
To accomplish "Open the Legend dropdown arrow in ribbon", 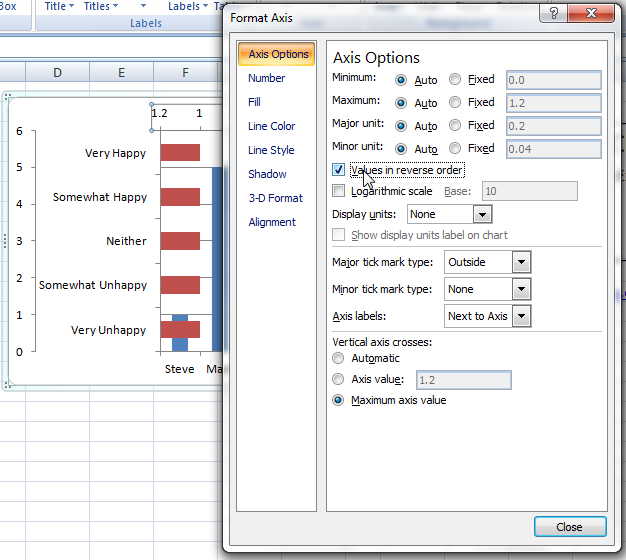I will tap(143, 6).
